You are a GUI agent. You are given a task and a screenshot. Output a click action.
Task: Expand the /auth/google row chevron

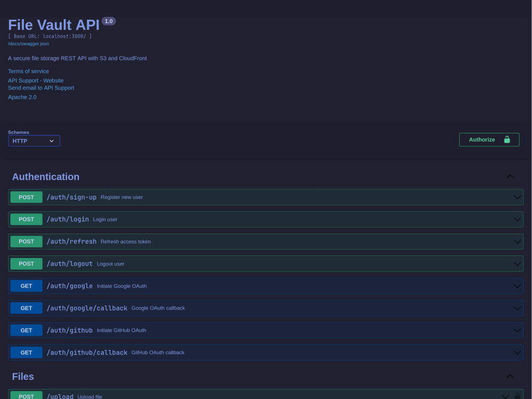click(517, 286)
